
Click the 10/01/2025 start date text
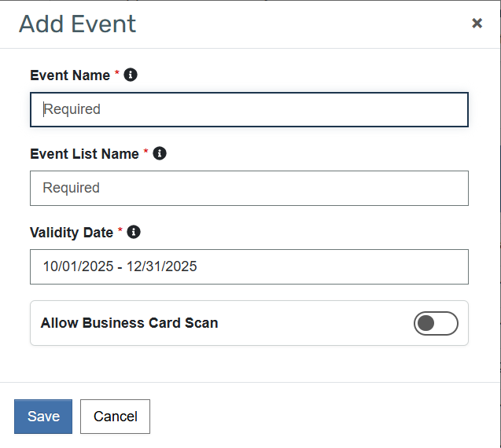[76, 266]
